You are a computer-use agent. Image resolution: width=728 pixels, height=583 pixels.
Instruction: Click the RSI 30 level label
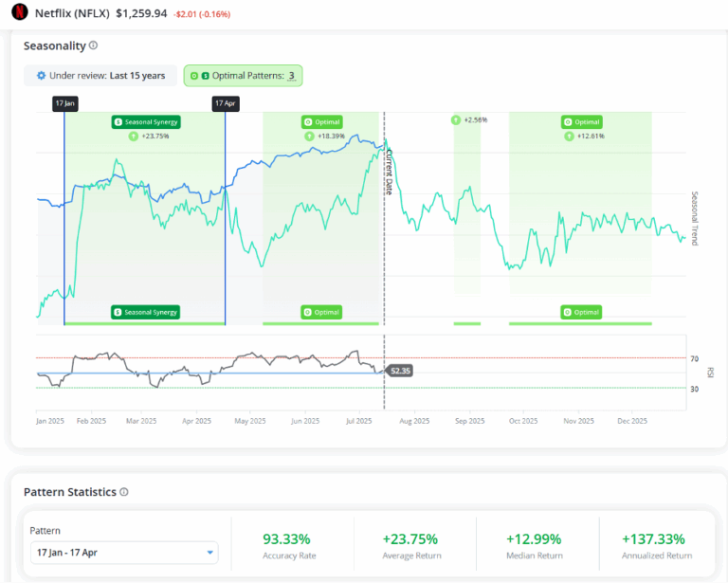(x=694, y=389)
